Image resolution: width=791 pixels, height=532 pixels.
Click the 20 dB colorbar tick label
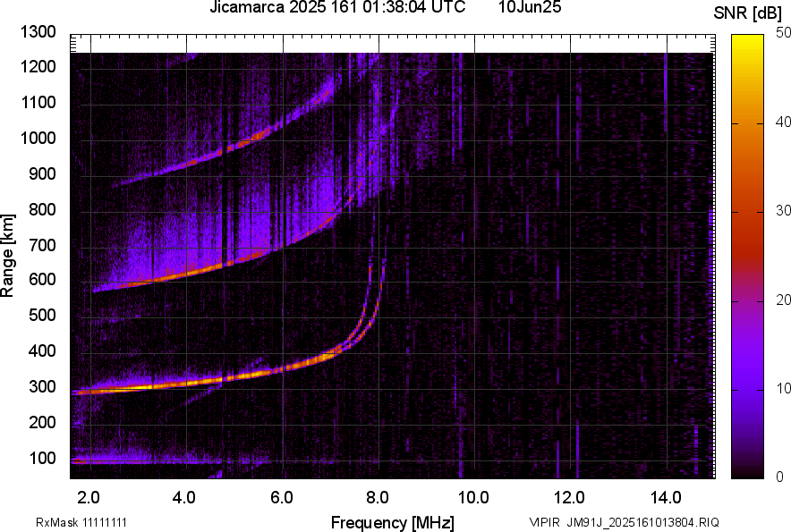(x=784, y=300)
